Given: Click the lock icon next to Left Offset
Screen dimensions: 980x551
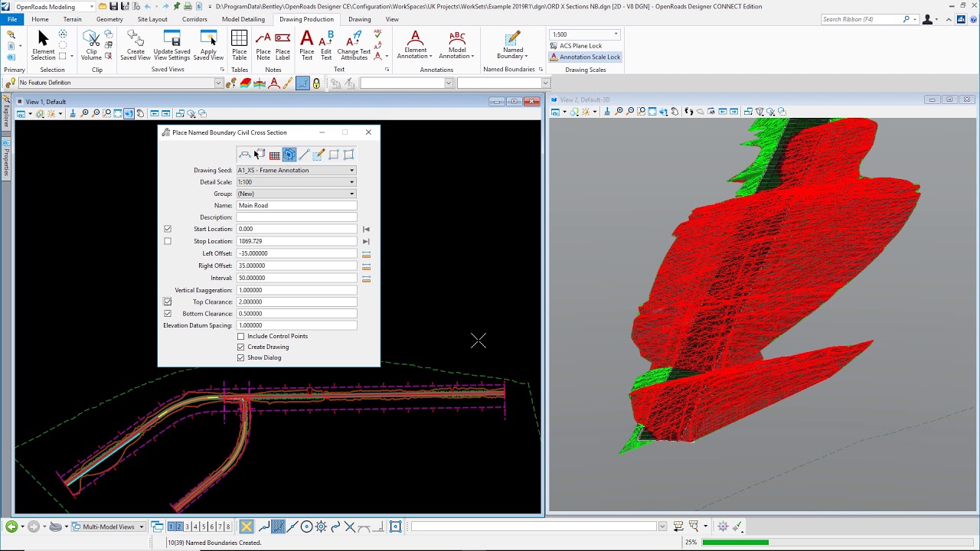Looking at the screenshot, I should [366, 253].
